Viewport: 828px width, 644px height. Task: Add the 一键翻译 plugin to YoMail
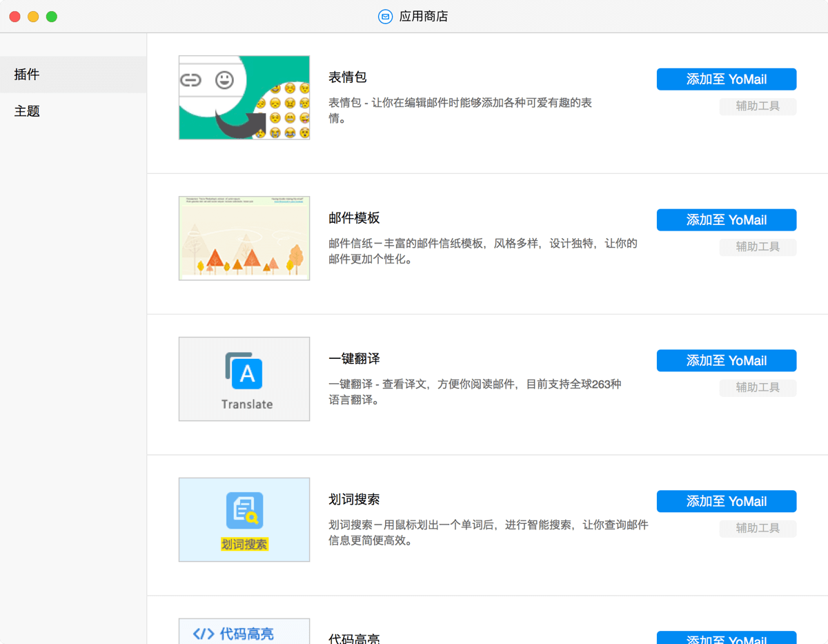727,361
